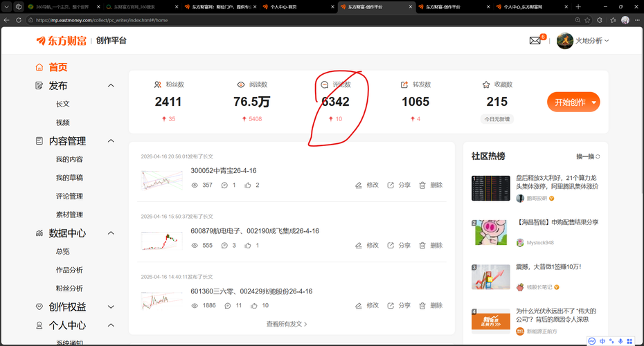The image size is (644, 346).
Task: Click the 个人中心 person icon
Action: tap(39, 325)
